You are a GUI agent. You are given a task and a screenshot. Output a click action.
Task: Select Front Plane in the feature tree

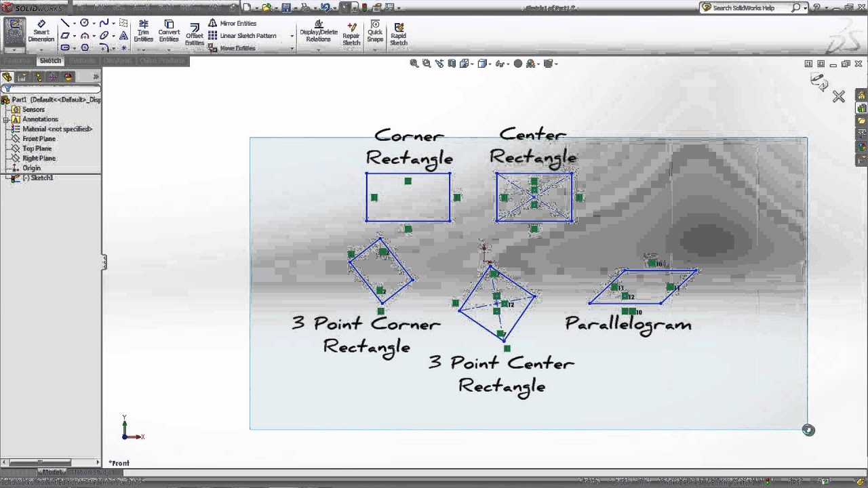point(39,139)
